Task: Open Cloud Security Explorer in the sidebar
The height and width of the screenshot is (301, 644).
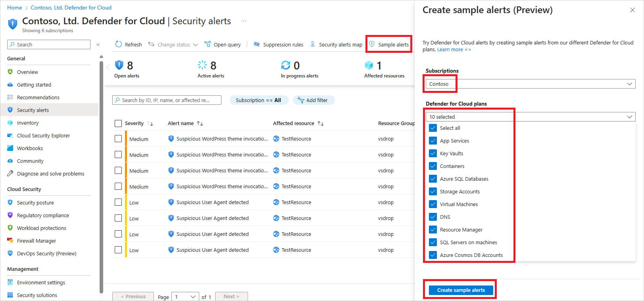Action: point(43,135)
